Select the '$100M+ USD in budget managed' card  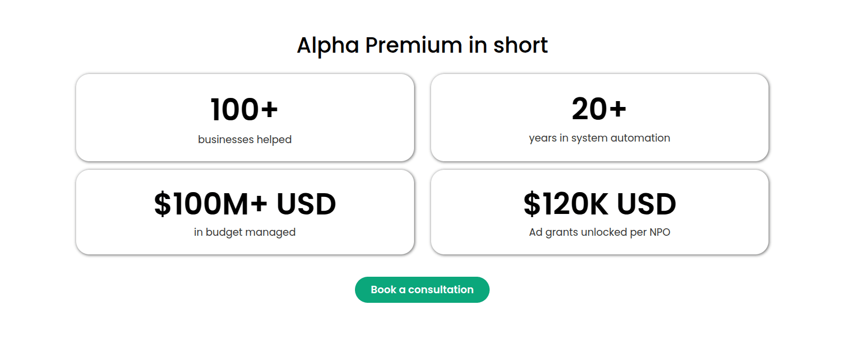[245, 211]
